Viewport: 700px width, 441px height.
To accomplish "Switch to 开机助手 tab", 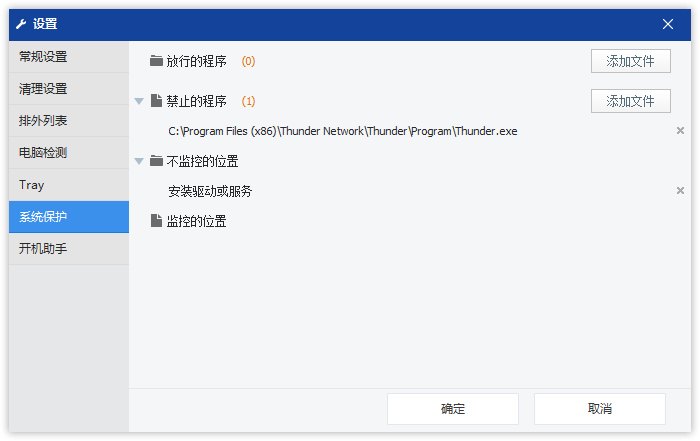I will tap(69, 249).
